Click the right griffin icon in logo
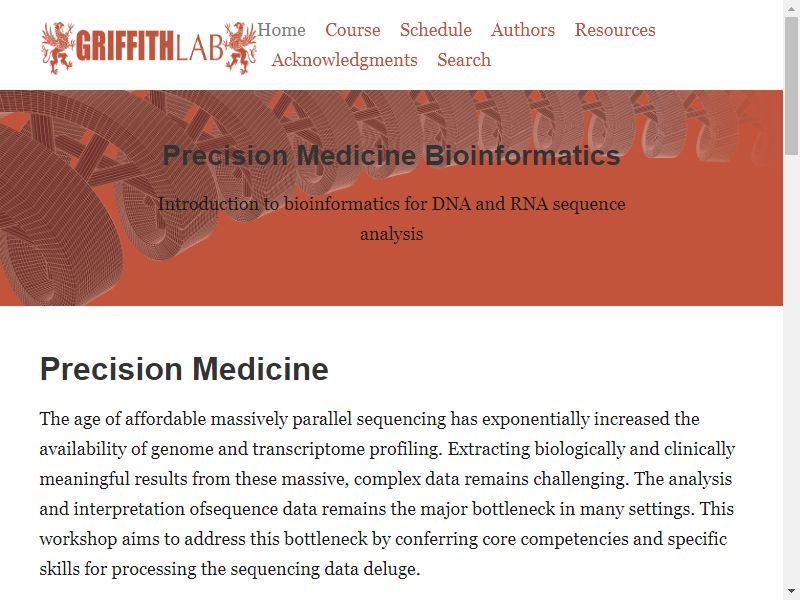The height and width of the screenshot is (600, 800). 241,48
